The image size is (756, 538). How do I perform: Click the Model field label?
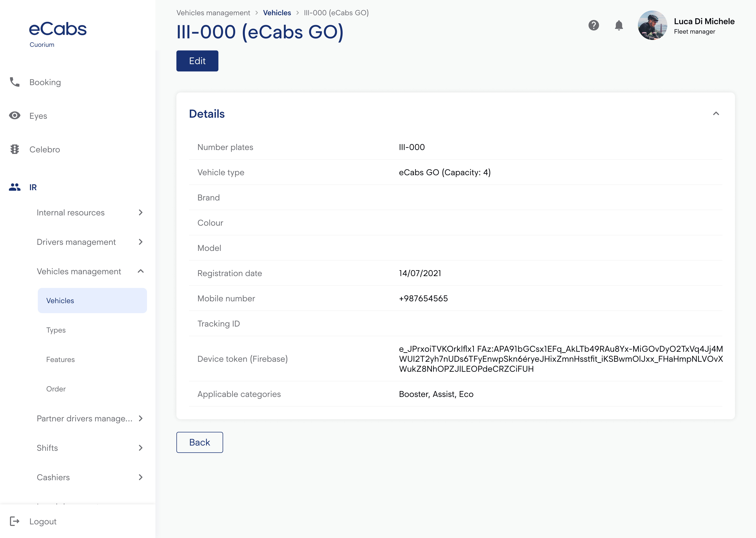(x=209, y=248)
